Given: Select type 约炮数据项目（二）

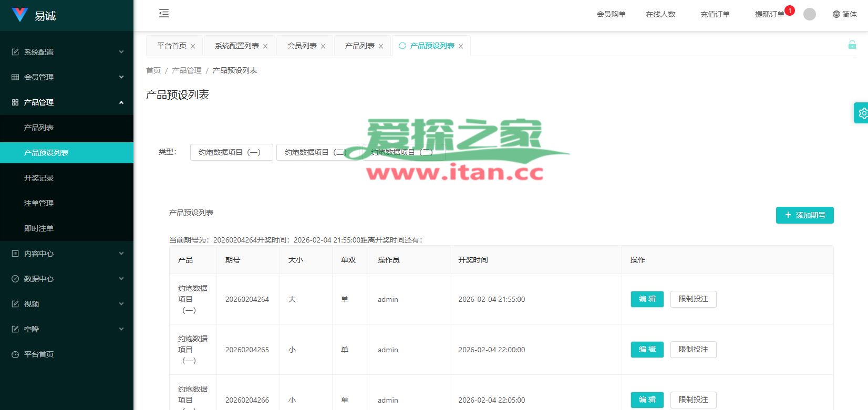Looking at the screenshot, I should click(x=317, y=152).
